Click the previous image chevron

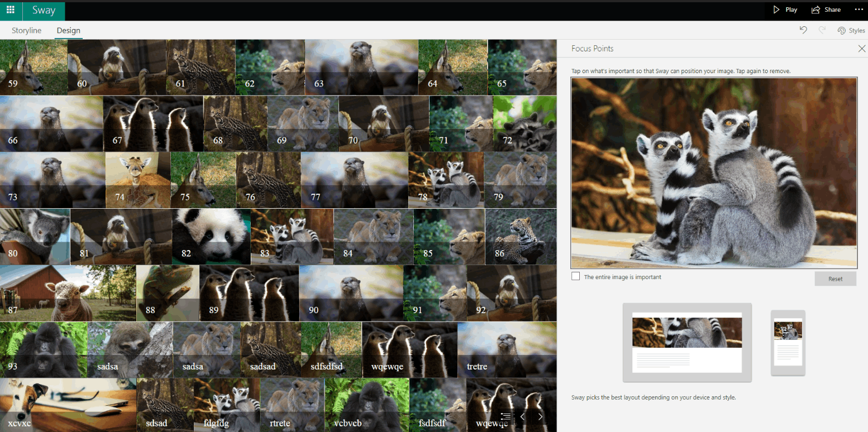(x=523, y=416)
